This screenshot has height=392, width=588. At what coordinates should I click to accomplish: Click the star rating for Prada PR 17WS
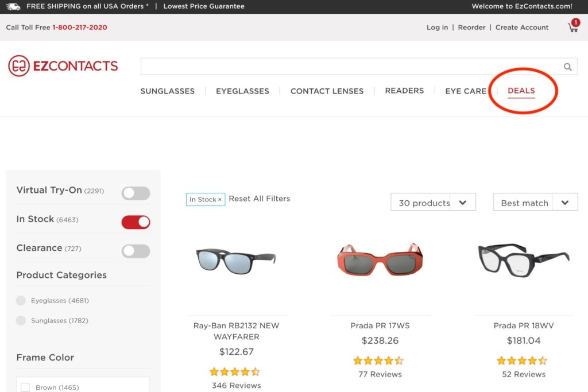click(378, 360)
